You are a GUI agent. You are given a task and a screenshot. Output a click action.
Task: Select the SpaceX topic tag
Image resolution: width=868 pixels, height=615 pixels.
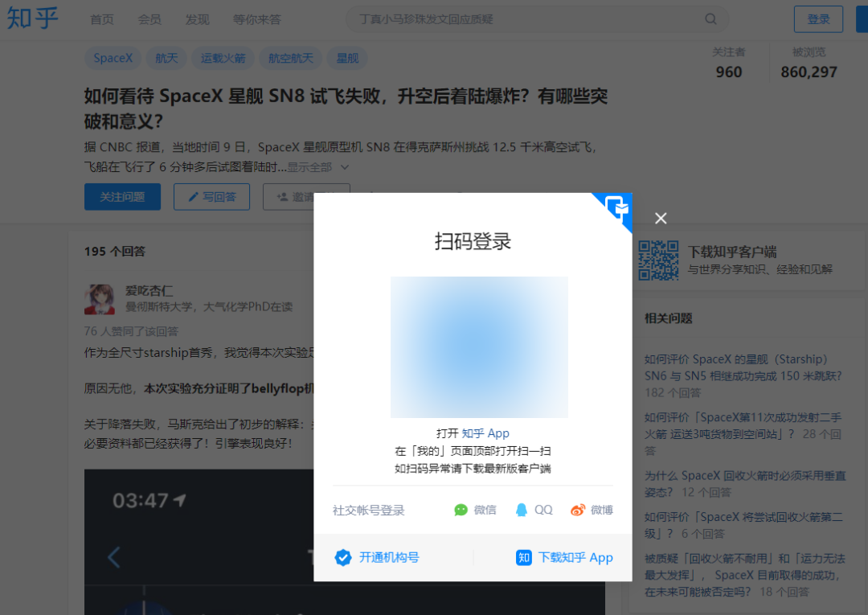click(113, 58)
